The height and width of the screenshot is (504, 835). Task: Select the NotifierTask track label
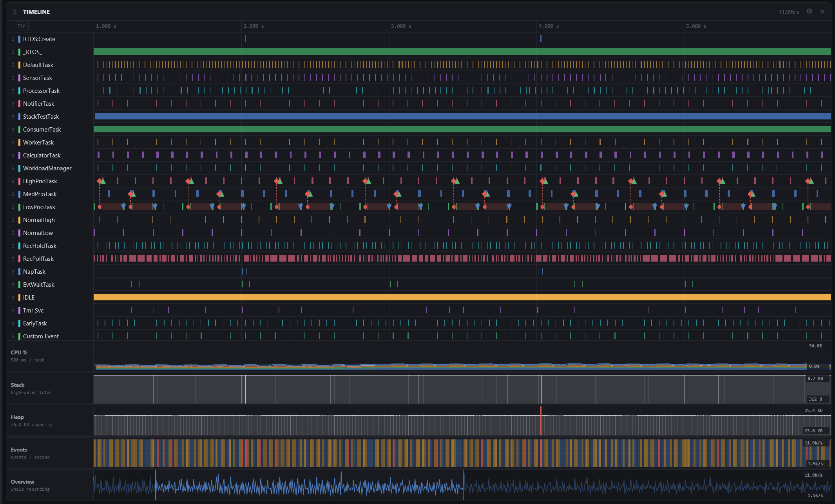38,104
